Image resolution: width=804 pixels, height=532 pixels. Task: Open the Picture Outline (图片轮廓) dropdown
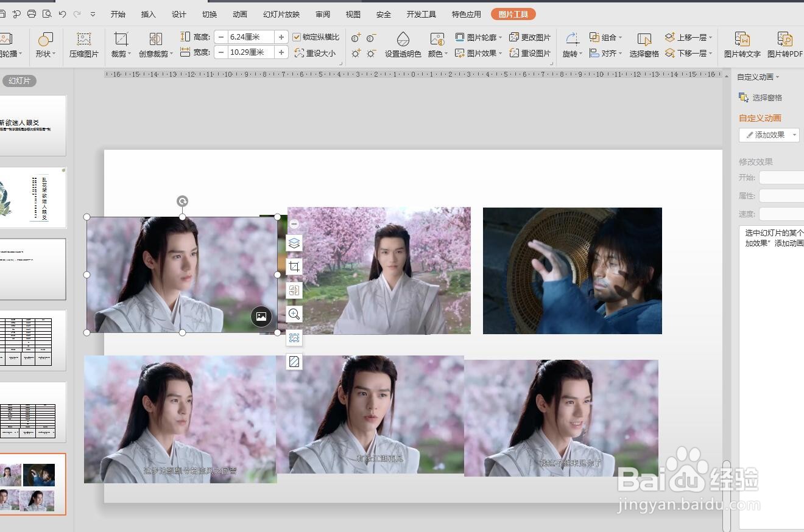479,37
